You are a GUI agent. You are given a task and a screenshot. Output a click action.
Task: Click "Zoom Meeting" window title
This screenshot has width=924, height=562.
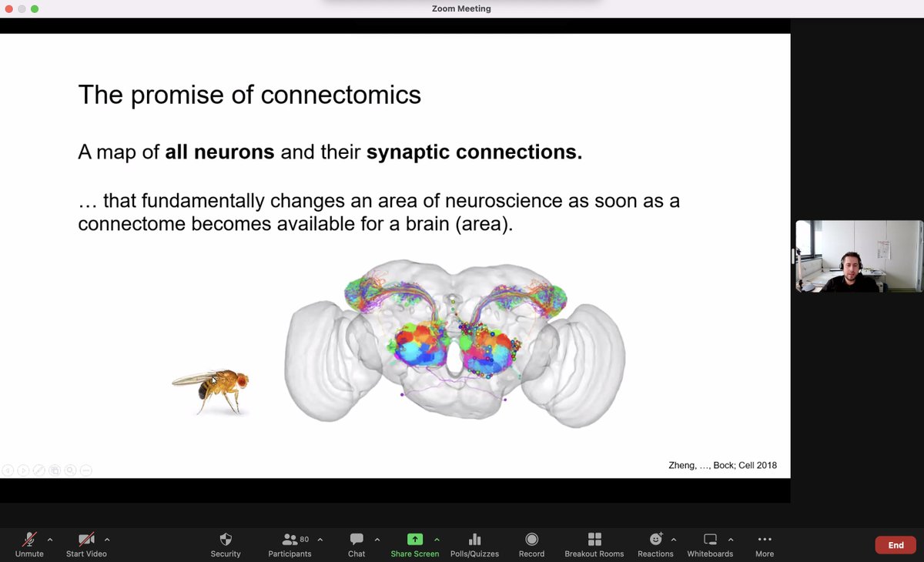462,8
